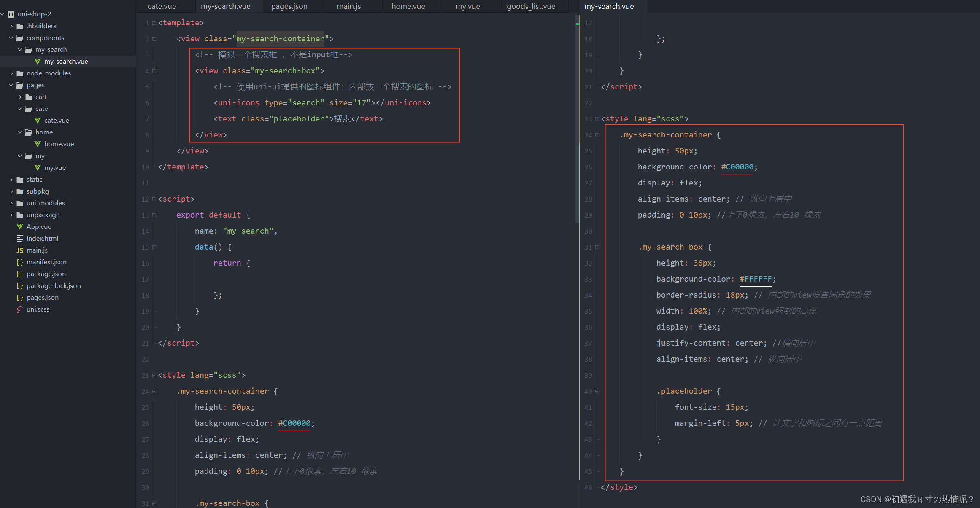Click the Vue icon beside home.vue in tree
This screenshot has height=508, width=980.
point(38,144)
